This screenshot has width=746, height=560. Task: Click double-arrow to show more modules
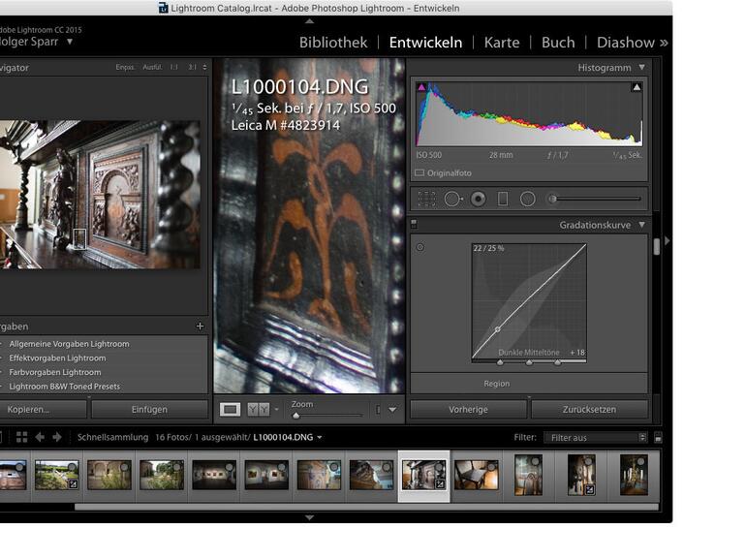[x=664, y=43]
